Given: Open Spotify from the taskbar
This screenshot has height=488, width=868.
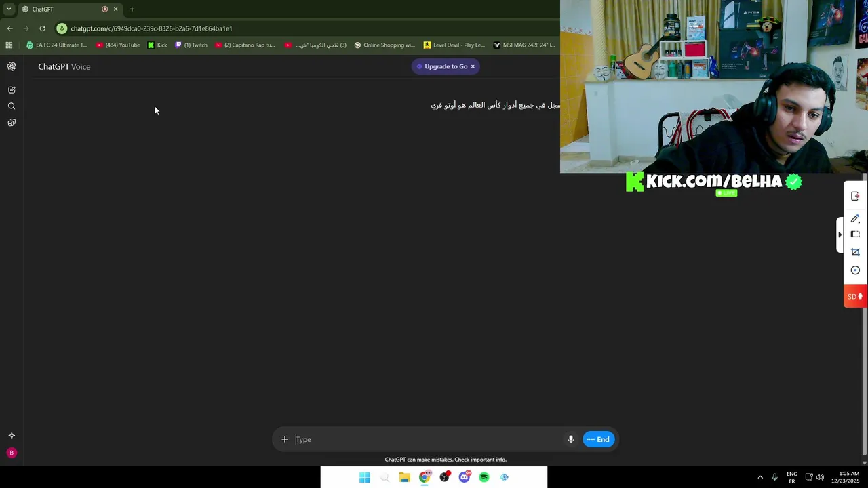Looking at the screenshot, I should coord(484,477).
